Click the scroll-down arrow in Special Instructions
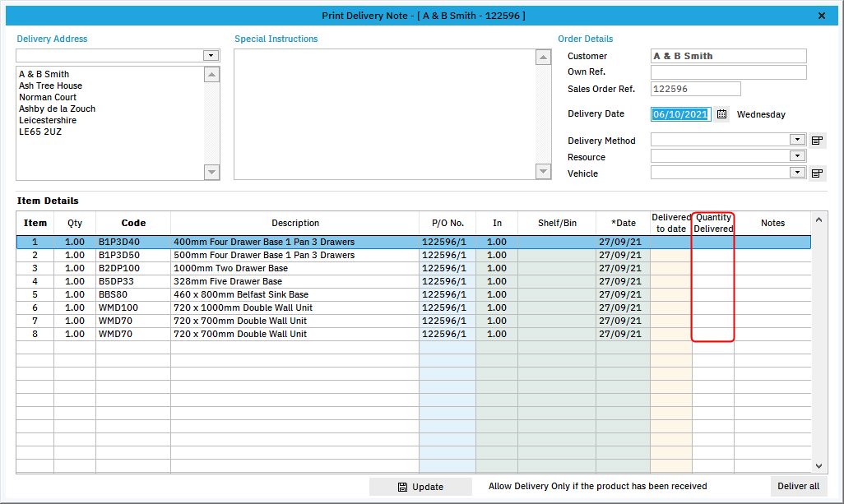This screenshot has height=504, width=844. coord(543,171)
